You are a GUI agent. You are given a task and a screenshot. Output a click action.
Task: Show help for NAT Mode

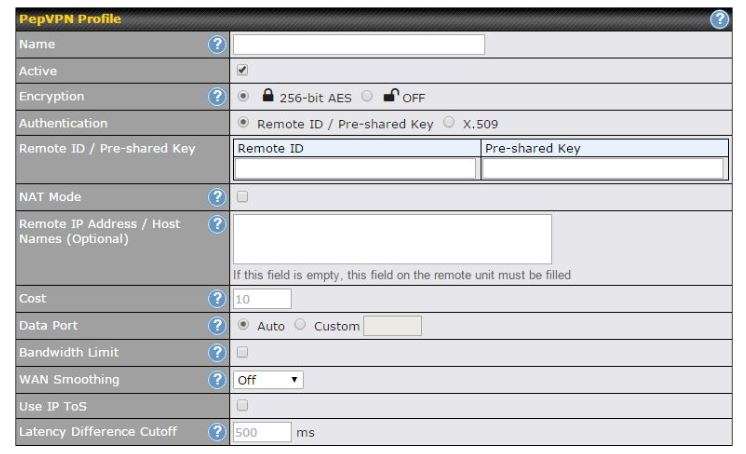pyautogui.click(x=214, y=198)
